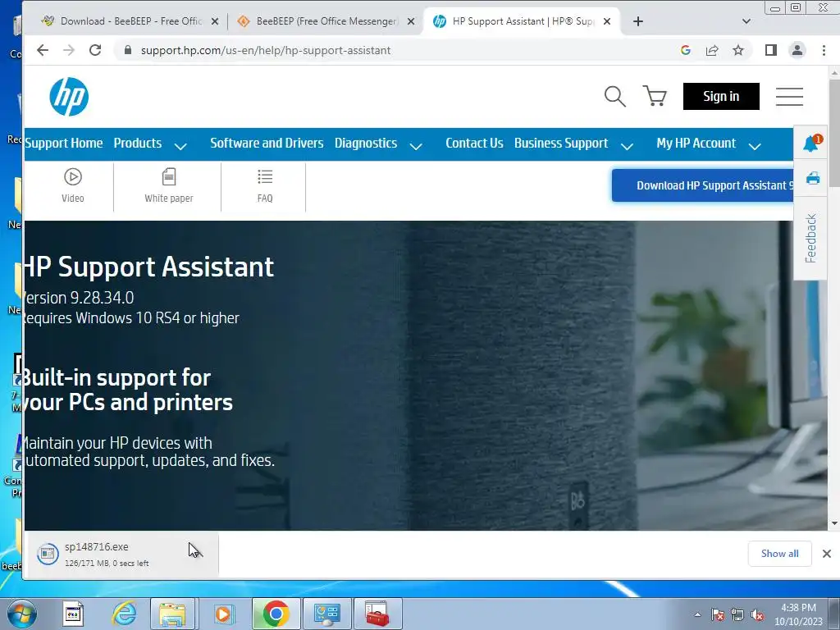Bookmark this page with star icon
The width and height of the screenshot is (840, 630).
[738, 50]
